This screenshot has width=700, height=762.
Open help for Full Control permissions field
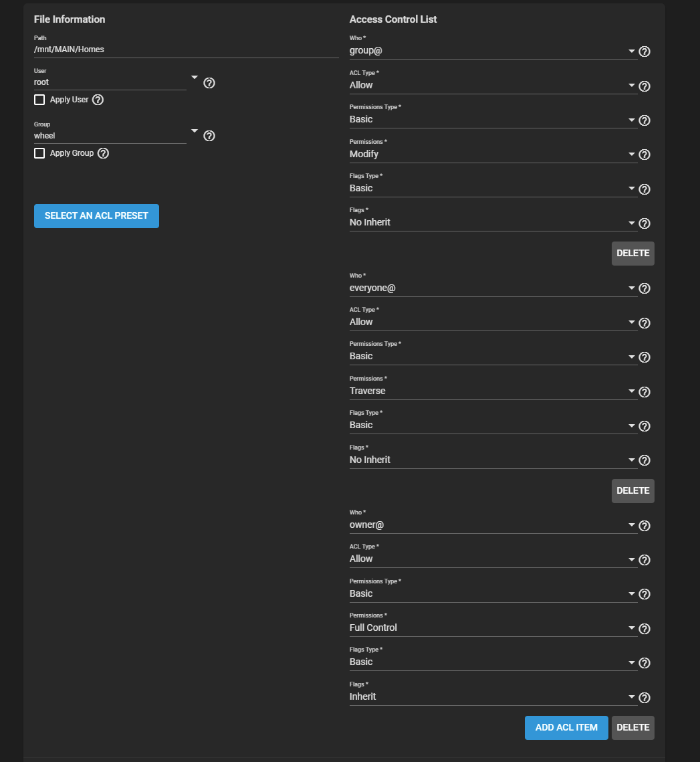pyautogui.click(x=645, y=629)
